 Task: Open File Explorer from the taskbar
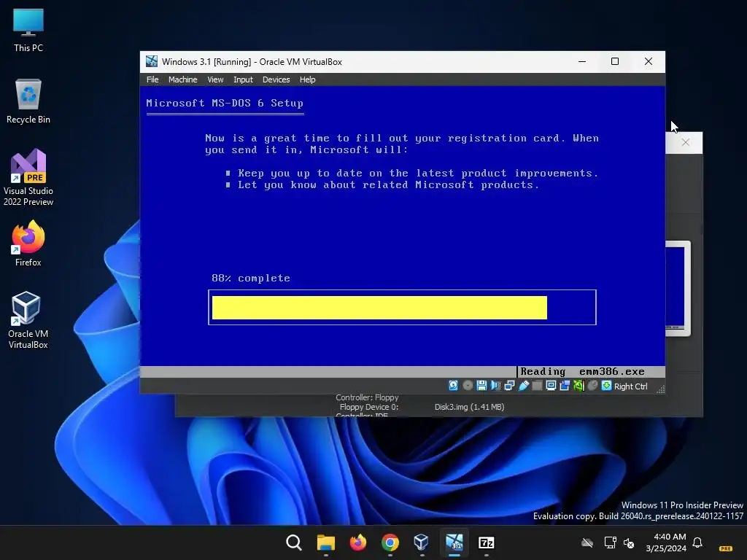coord(326,542)
